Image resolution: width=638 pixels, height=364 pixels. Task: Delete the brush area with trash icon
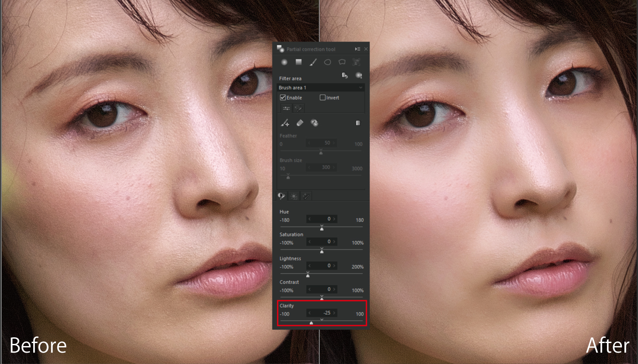(x=358, y=123)
